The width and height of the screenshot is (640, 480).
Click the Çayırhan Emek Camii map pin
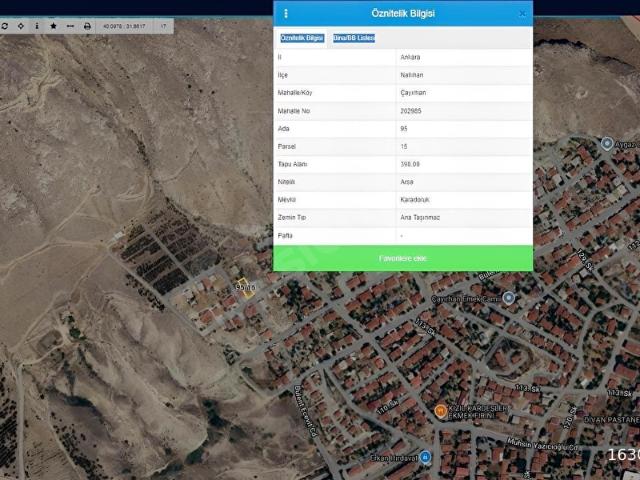508,298
